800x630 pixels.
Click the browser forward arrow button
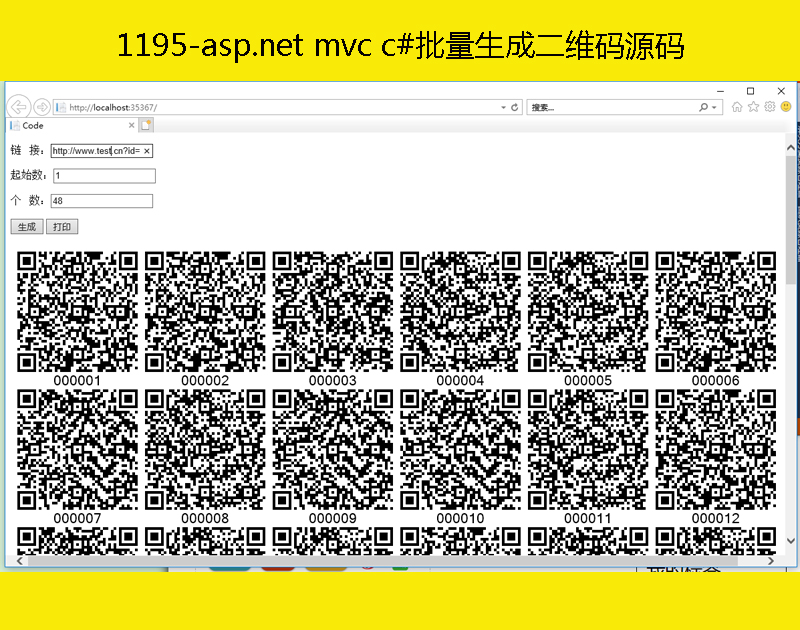(x=42, y=107)
